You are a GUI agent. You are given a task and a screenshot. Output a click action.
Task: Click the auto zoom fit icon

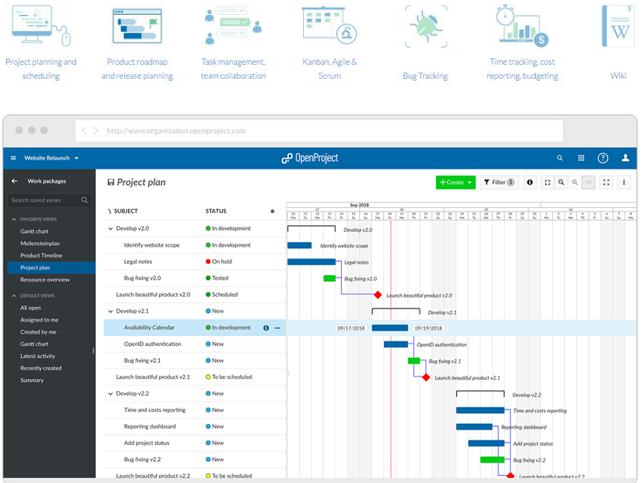pyautogui.click(x=547, y=182)
